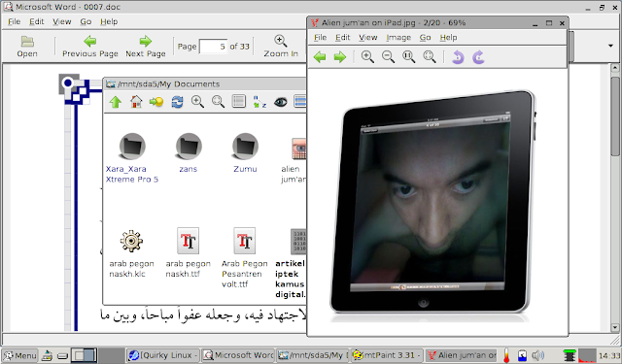The height and width of the screenshot is (364, 622).
Task: Show file details list view
Action: [239, 102]
